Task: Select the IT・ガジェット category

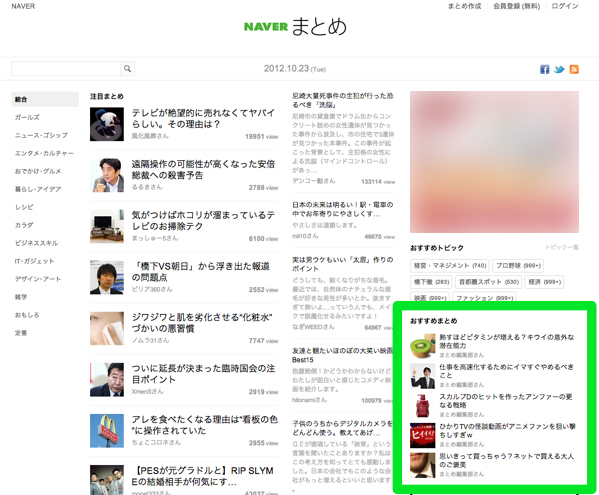Action: [34, 261]
